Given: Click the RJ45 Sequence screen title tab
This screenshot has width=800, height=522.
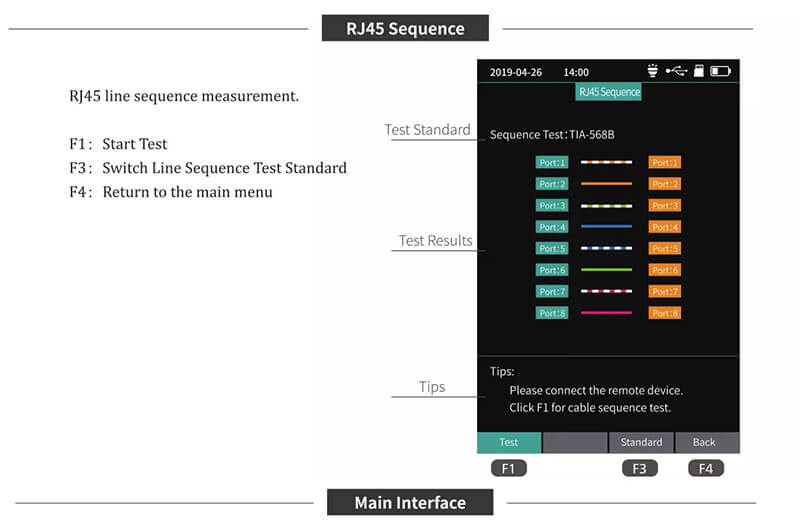Looking at the screenshot, I should pos(609,92).
